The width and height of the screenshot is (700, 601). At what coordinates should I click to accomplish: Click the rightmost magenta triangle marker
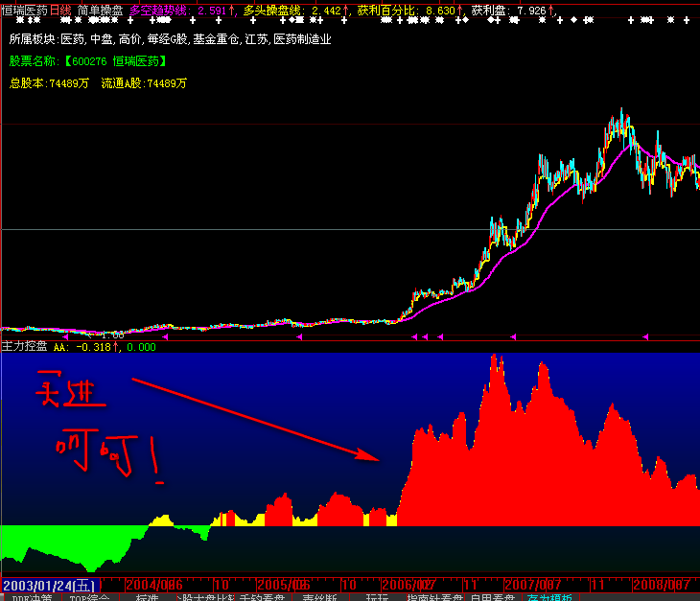646,336
